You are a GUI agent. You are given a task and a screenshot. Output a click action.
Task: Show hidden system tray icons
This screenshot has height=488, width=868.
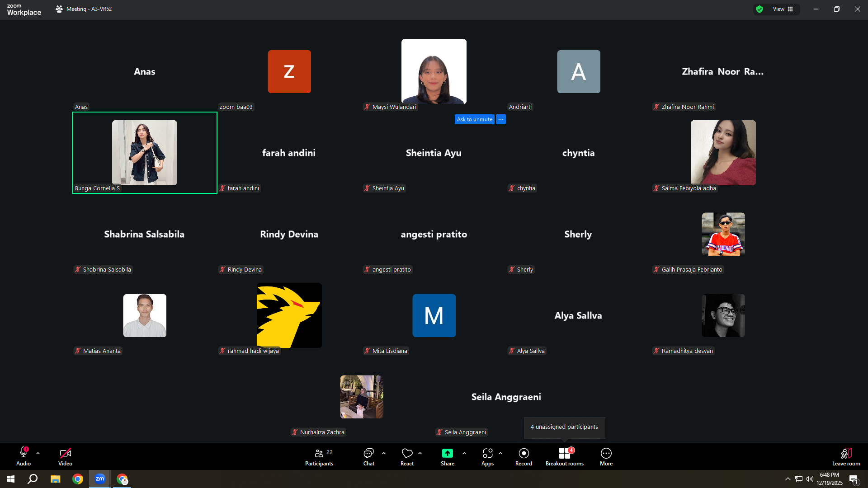pyautogui.click(x=788, y=479)
